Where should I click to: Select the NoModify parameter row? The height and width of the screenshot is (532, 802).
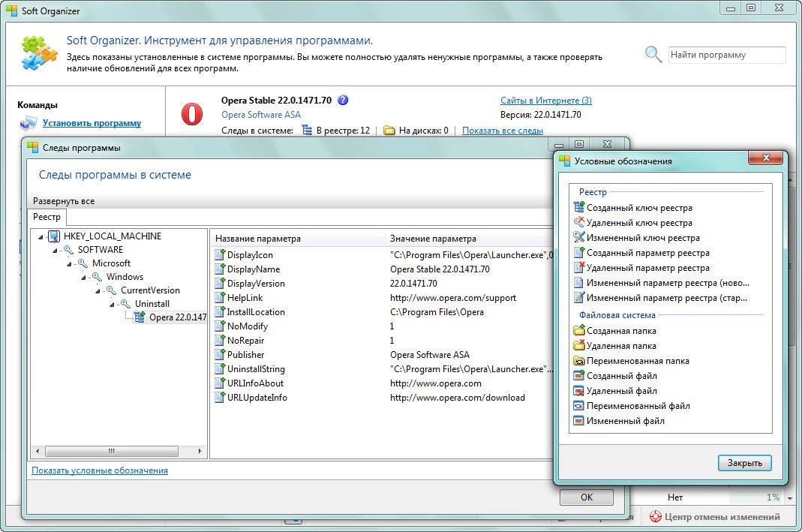382,326
